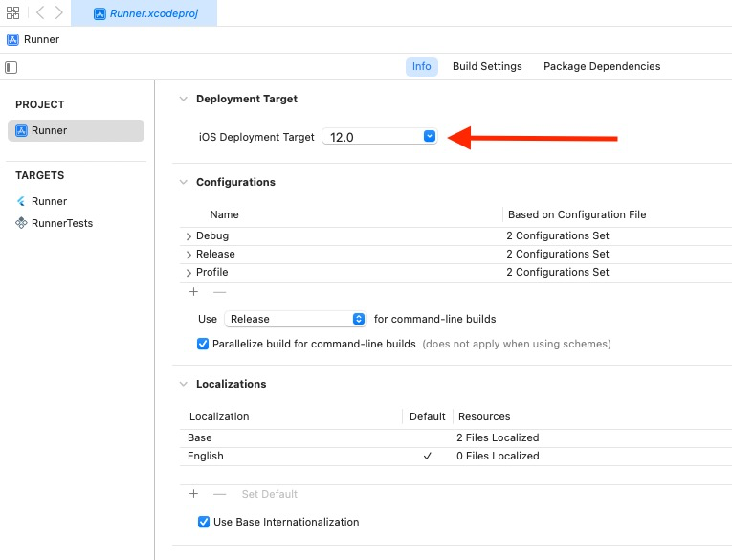Add a localization with the plus button

click(x=193, y=494)
